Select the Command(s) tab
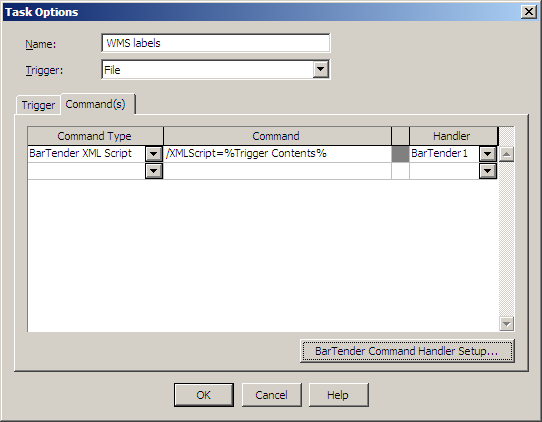Screen dimensions: 542x422 pyautogui.click(x=95, y=104)
